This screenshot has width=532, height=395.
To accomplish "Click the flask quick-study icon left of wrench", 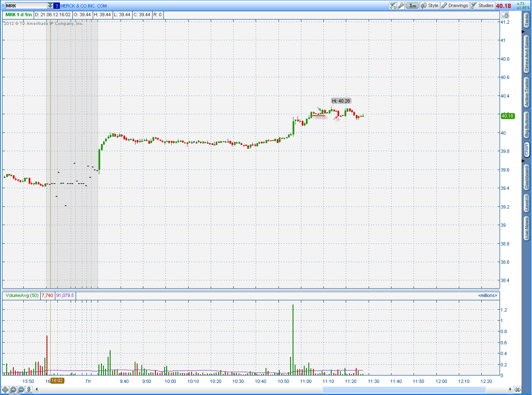I will point(393,5).
